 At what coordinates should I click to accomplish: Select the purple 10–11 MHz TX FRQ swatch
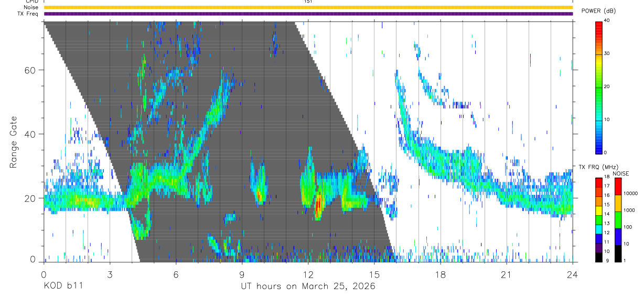point(599,248)
